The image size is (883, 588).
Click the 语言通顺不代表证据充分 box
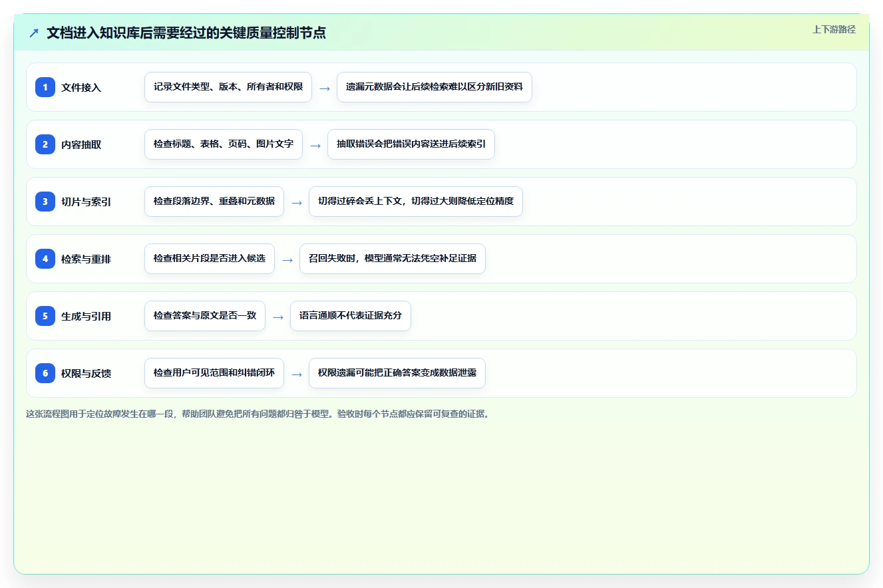click(351, 316)
